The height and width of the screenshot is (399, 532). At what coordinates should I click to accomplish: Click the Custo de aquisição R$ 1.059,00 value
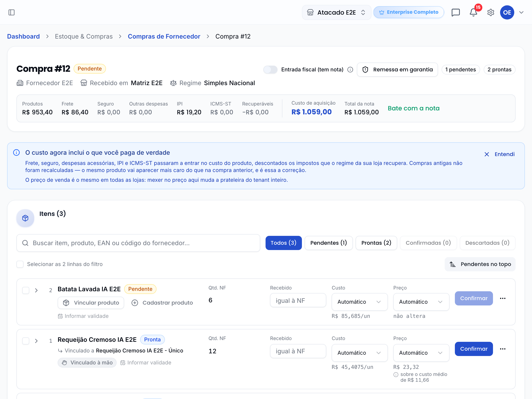coord(311,112)
